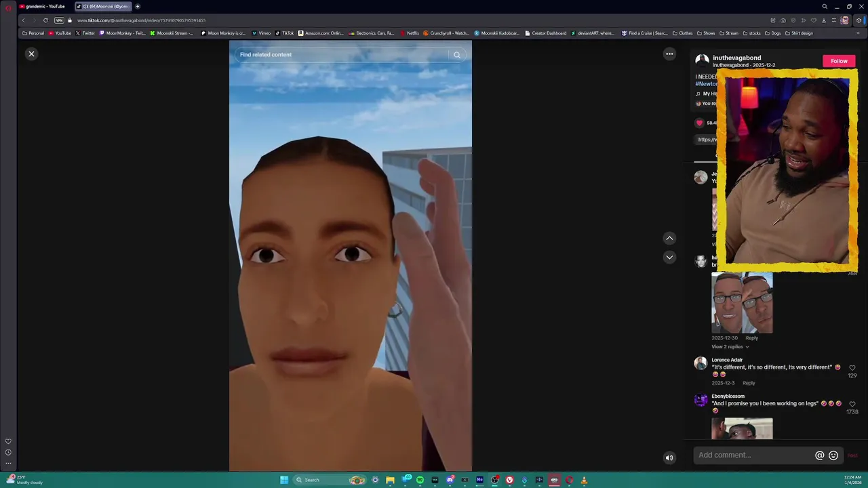Click the search icon in Find related content
The image size is (868, 488).
point(457,55)
